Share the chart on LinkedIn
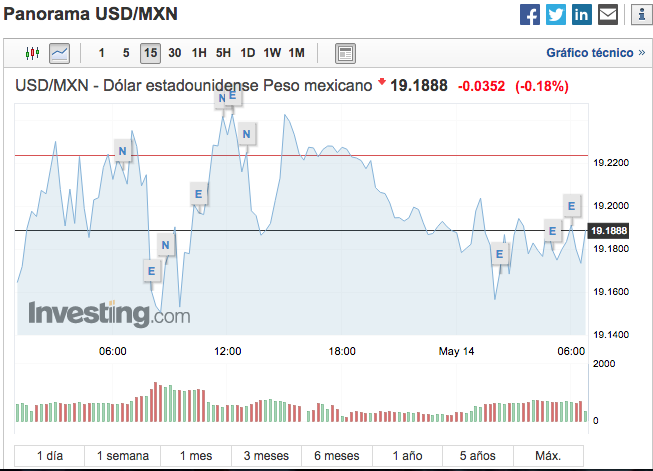Image resolution: width=653 pixels, height=471 pixels. pyautogui.click(x=582, y=15)
